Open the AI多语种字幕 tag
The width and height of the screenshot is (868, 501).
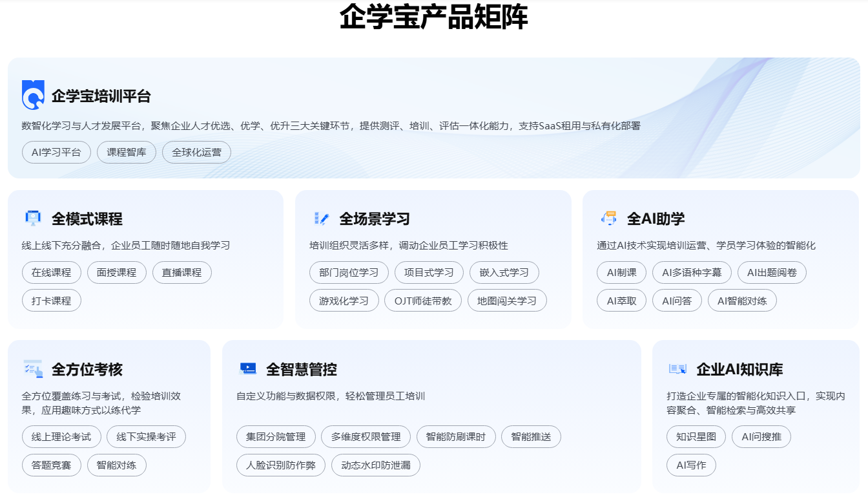click(692, 272)
